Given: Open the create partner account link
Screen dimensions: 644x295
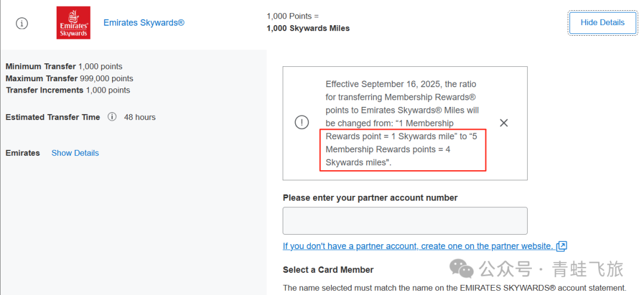Looking at the screenshot, I should (418, 246).
